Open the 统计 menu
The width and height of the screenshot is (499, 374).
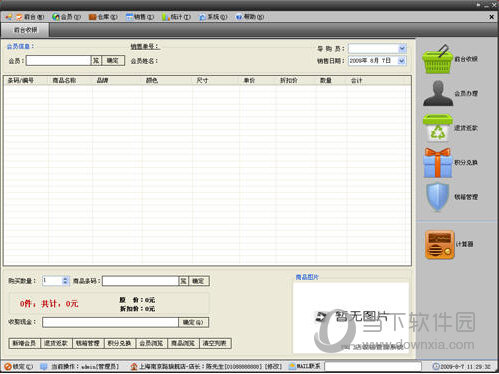tap(177, 17)
